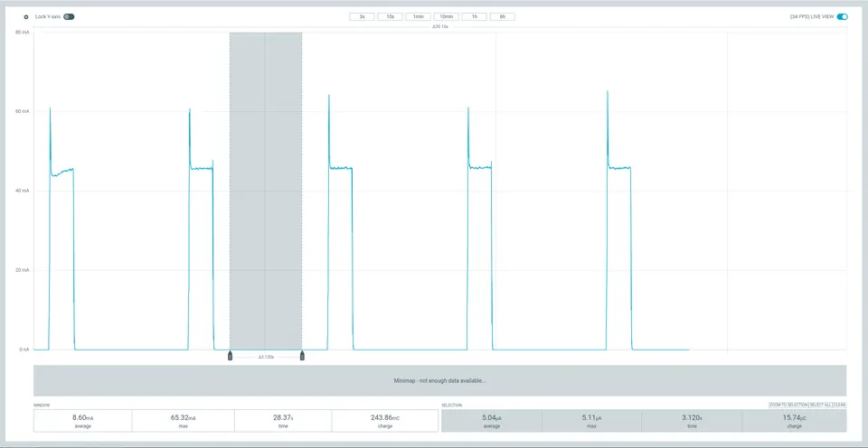Click the CLEAR selection button

click(x=839, y=406)
